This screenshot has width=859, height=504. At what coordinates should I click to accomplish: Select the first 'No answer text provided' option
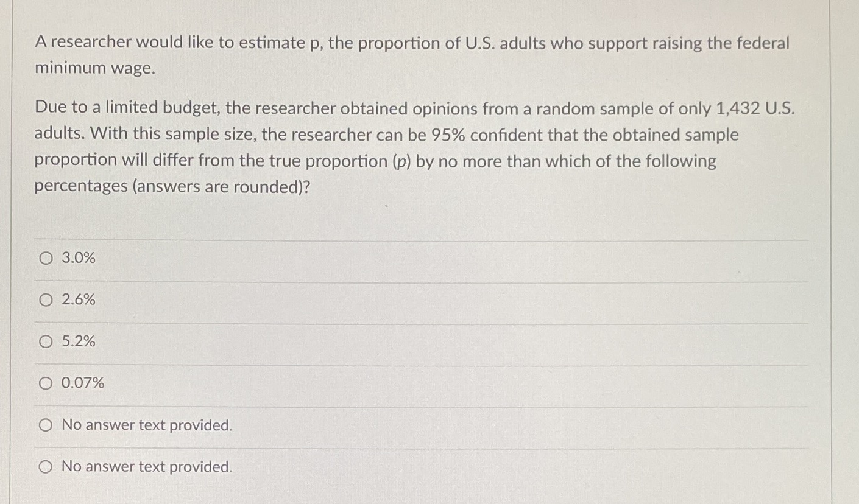[x=45, y=425]
